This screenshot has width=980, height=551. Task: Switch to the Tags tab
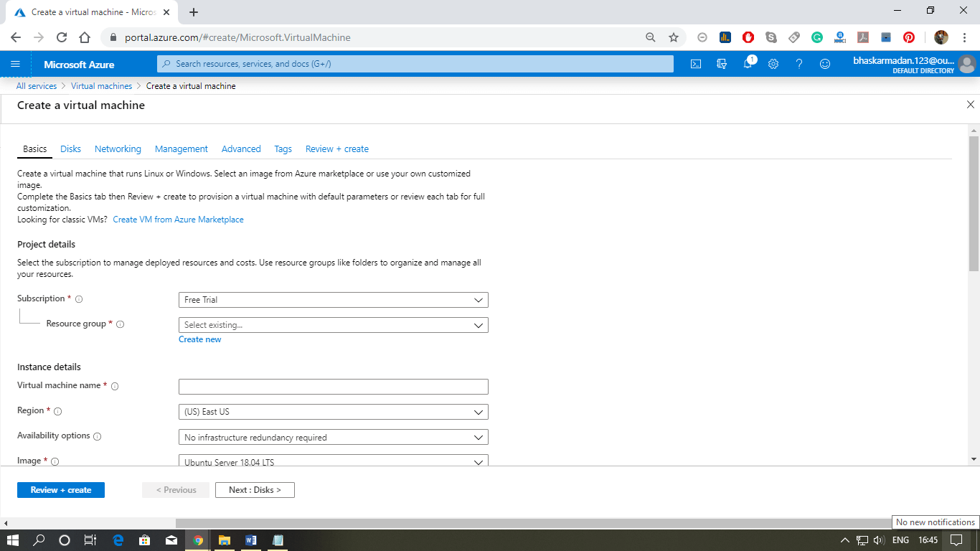(x=283, y=149)
